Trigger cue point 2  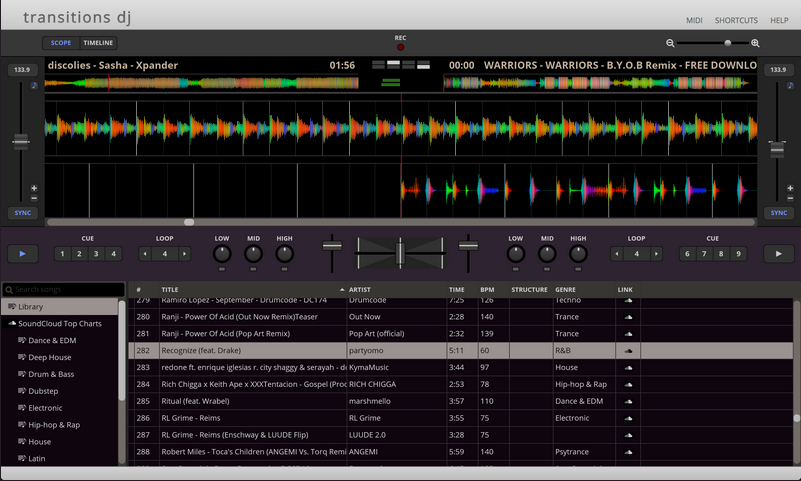click(79, 254)
